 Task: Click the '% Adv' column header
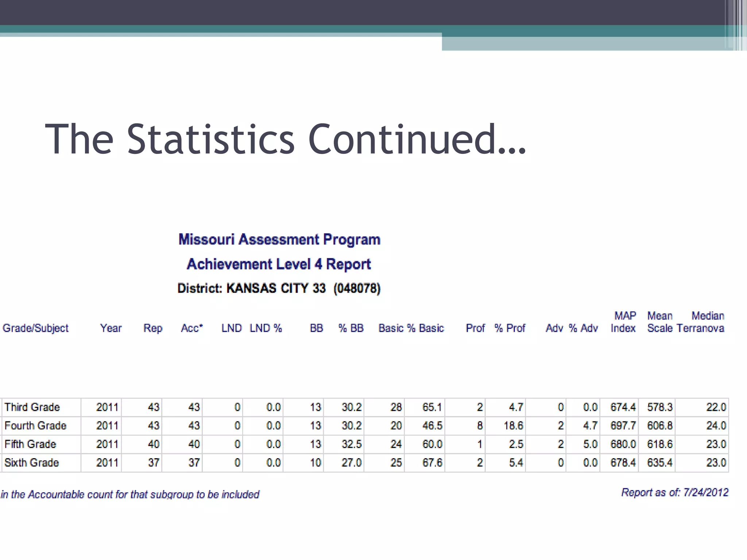click(x=584, y=328)
